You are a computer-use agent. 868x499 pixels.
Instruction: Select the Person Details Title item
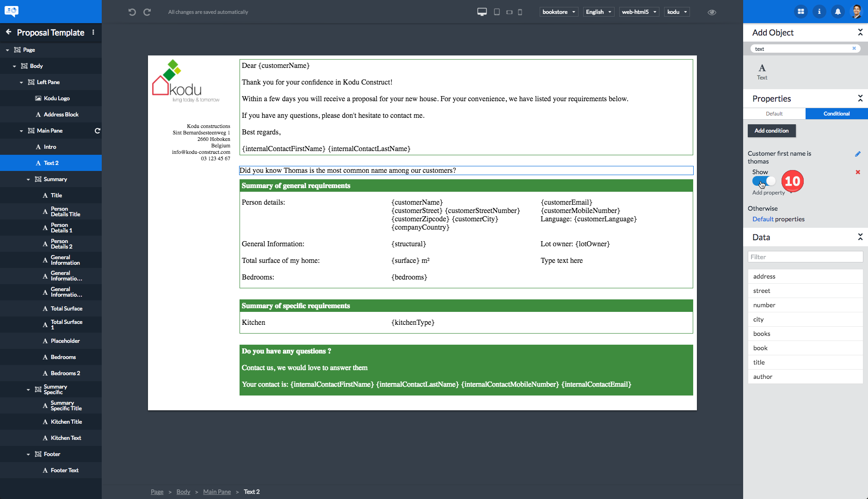click(51, 212)
